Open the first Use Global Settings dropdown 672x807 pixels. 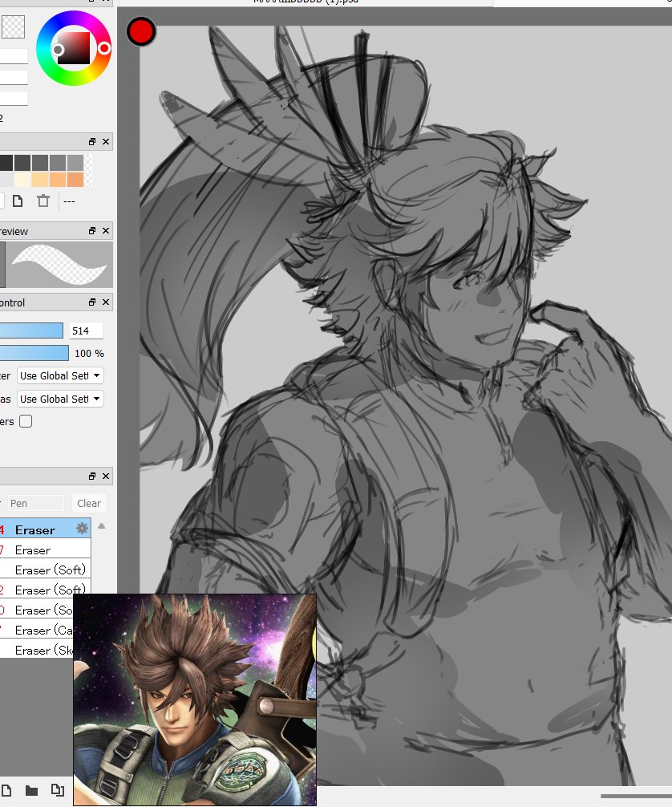(x=59, y=375)
